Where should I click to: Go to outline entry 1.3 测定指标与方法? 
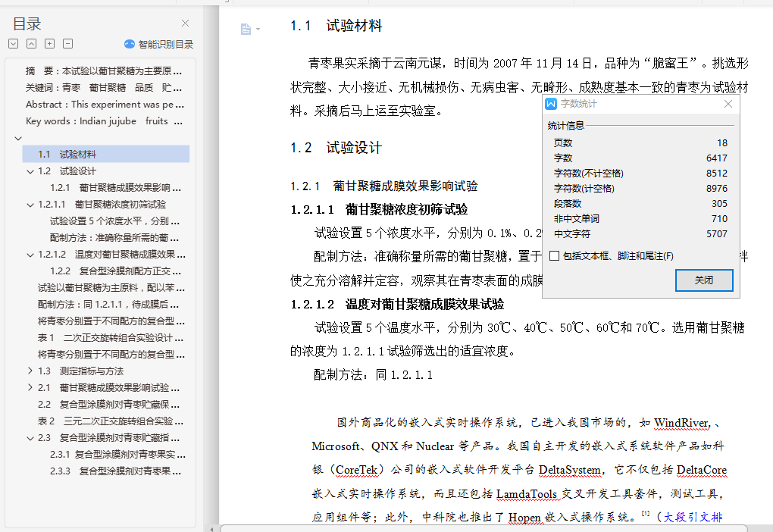pyautogui.click(x=80, y=371)
